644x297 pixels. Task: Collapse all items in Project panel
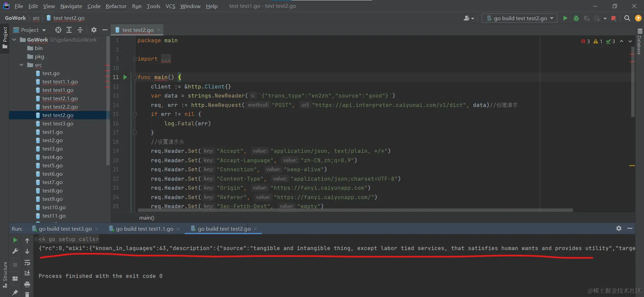point(80,30)
